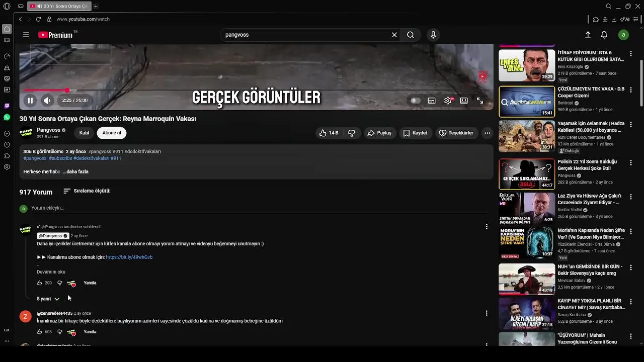This screenshot has height=362, width=644.
Task: Toggle the autoplay switch in player
Action: pos(415,101)
